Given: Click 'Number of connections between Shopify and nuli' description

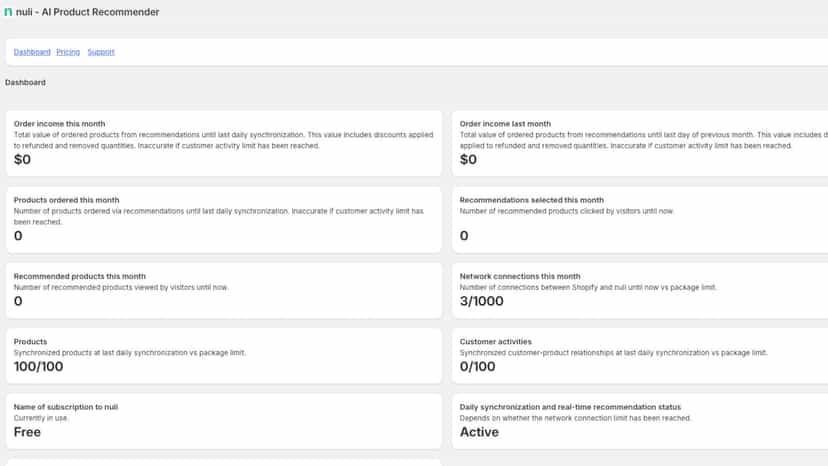Looking at the screenshot, I should pos(588,287).
